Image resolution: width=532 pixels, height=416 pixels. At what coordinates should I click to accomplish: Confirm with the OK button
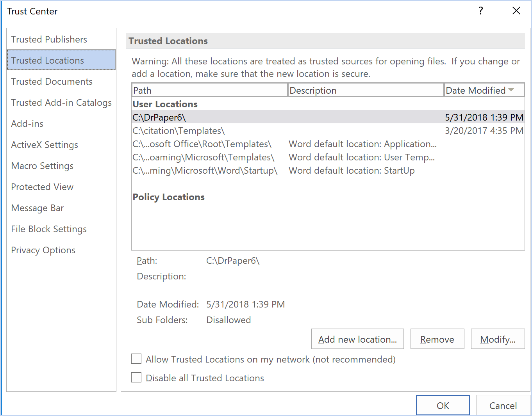pyautogui.click(x=443, y=405)
